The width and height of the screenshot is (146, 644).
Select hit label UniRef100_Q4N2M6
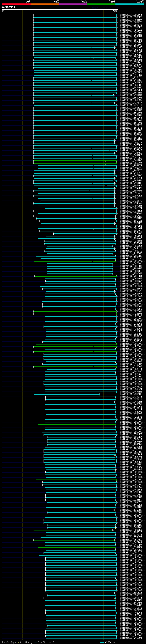pos(131,402)
